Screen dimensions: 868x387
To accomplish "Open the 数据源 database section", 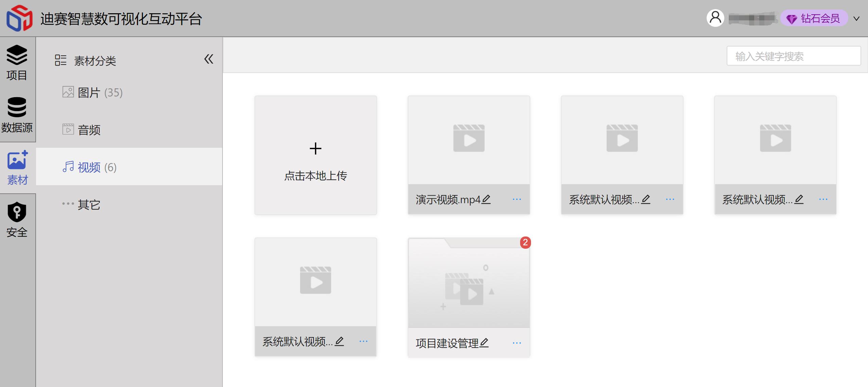I will 17,116.
